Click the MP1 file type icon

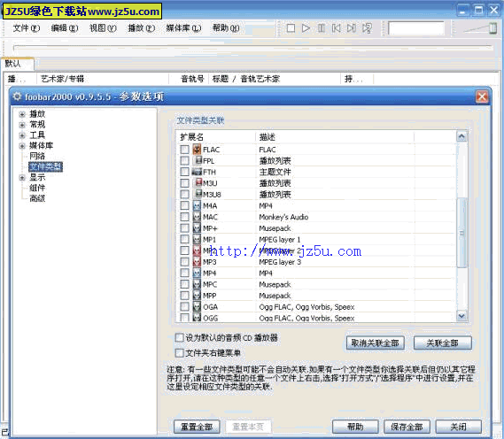click(197, 239)
